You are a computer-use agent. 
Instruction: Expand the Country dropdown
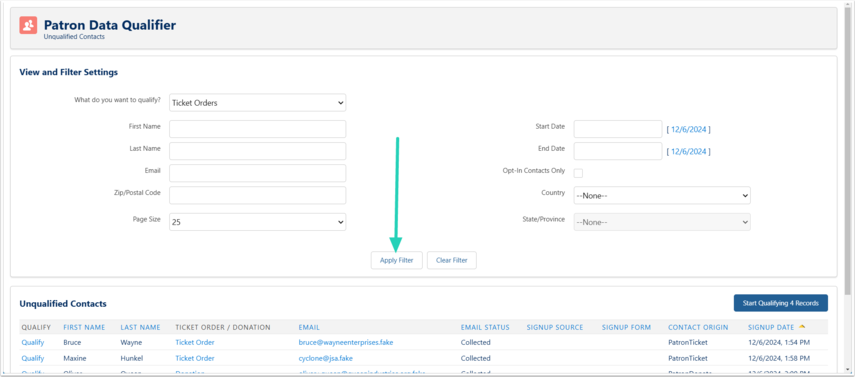[x=662, y=195]
